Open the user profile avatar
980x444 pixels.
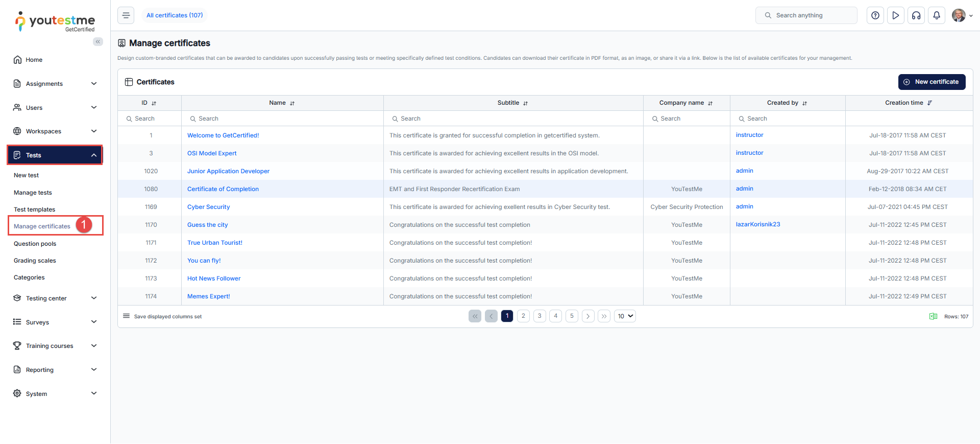tap(959, 15)
